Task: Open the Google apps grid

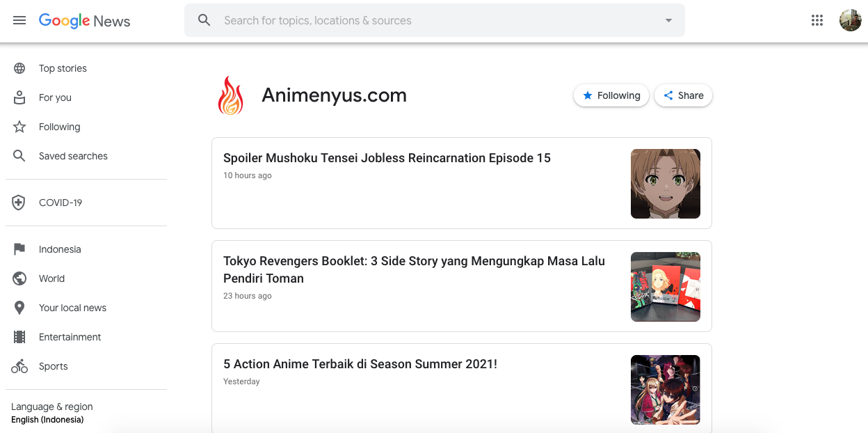Action: 817,20
